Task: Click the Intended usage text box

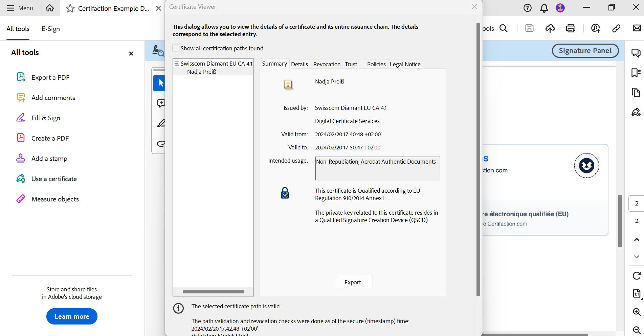Action: 377,168
